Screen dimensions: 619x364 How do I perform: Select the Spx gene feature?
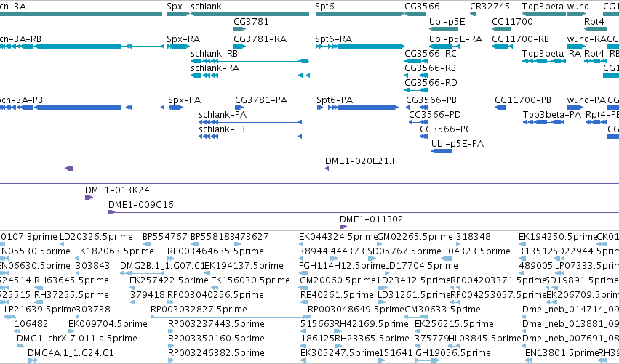178,14
